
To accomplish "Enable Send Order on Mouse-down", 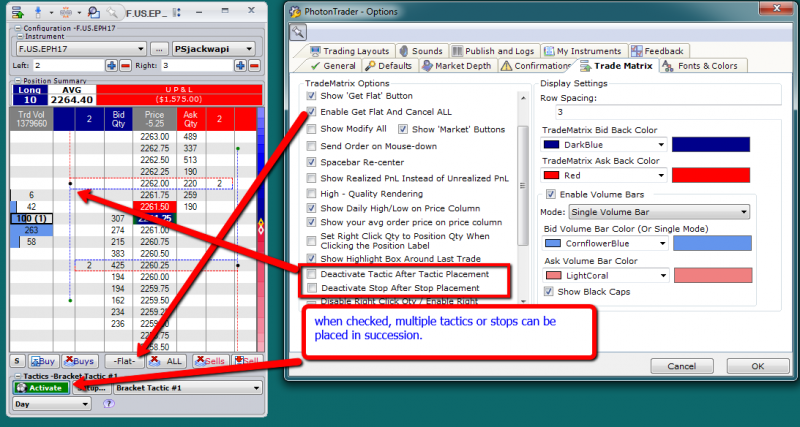I will [x=311, y=146].
